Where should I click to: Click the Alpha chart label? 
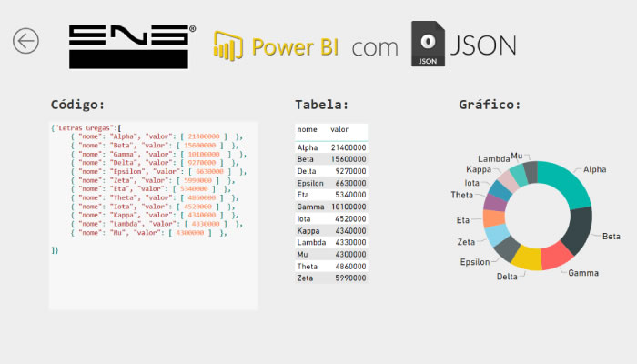pyautogui.click(x=595, y=169)
